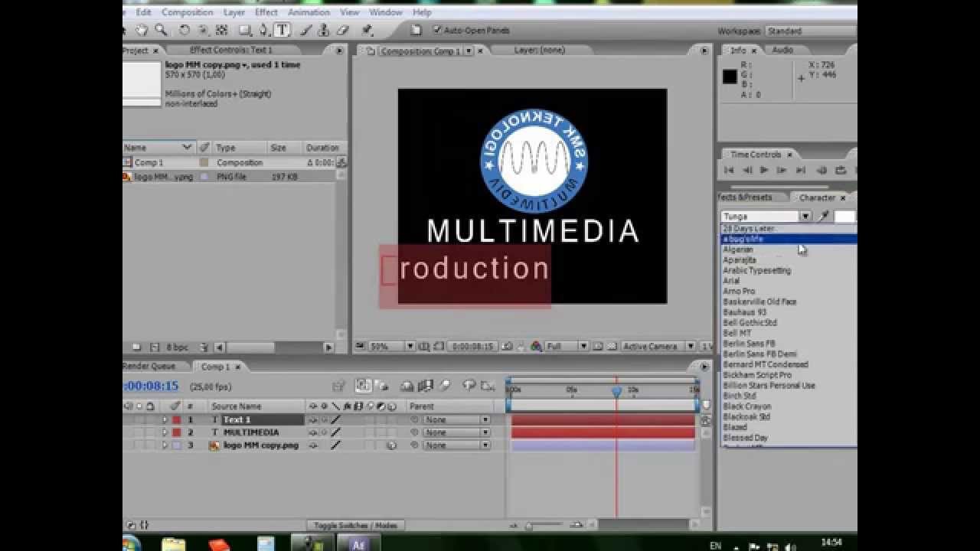980x551 pixels.
Task: Enable Frame Blending timeline switch
Action: [426, 386]
